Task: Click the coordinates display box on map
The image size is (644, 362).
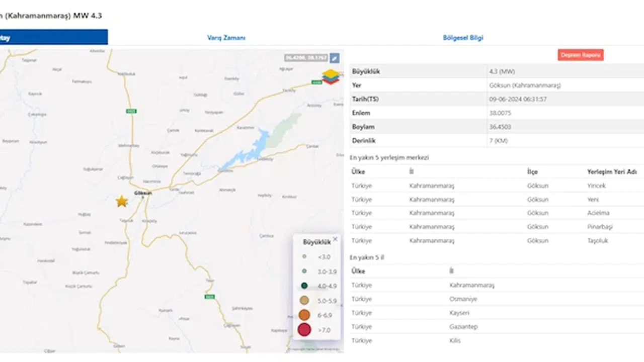Action: pos(306,58)
